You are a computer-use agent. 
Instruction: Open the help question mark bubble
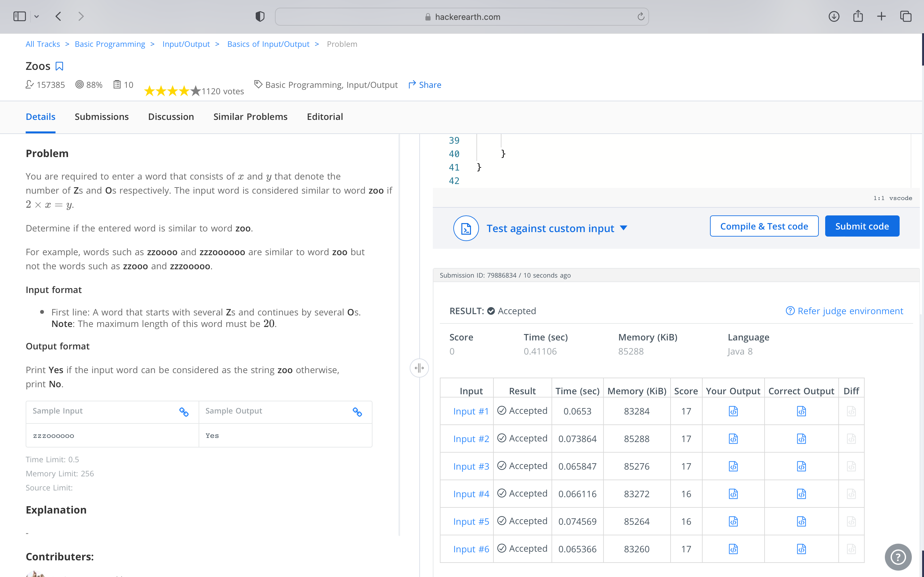click(898, 557)
